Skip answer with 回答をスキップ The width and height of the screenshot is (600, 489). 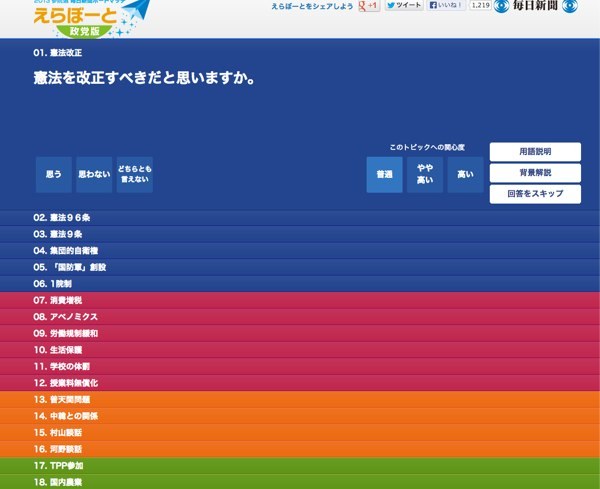tap(535, 194)
